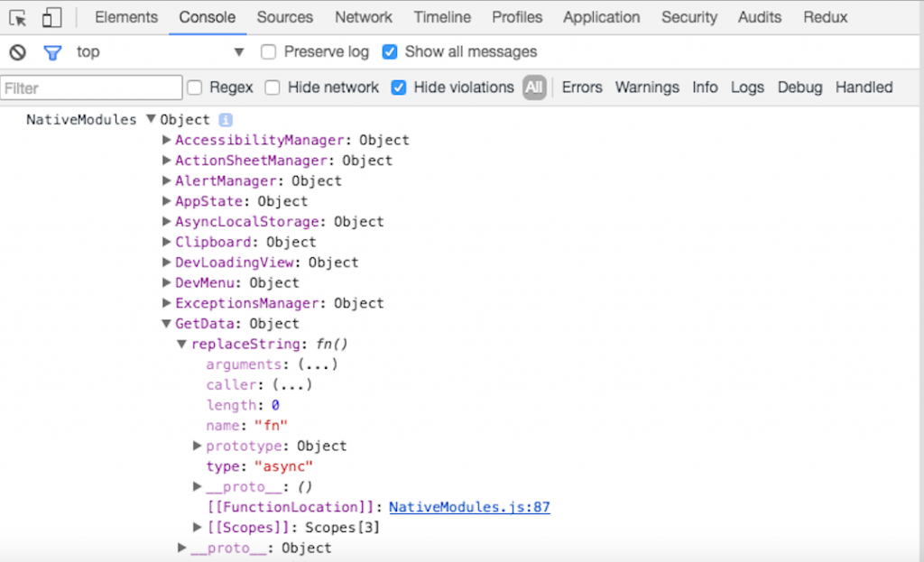Select the Errors log level filter

point(582,88)
